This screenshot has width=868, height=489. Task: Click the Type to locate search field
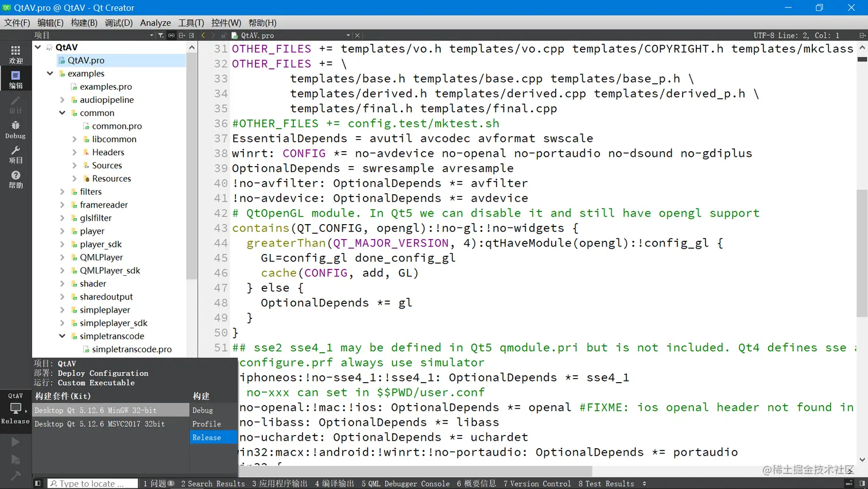(92, 484)
